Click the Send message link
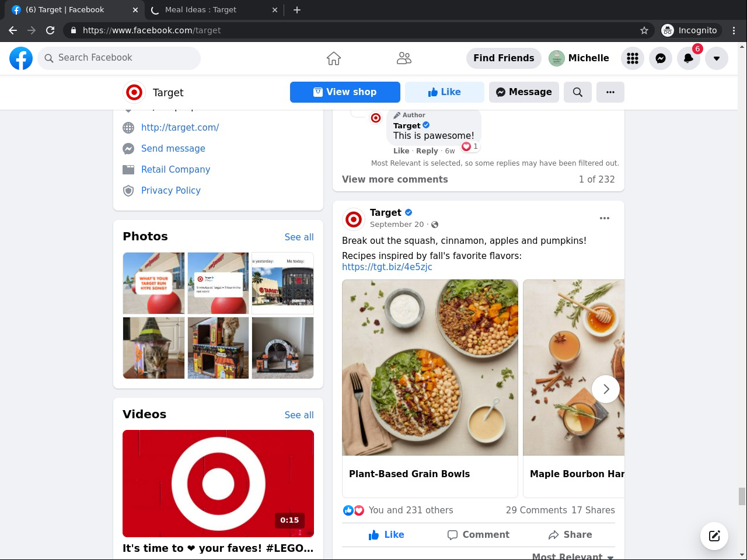Viewport: 747px width, 560px height. (x=173, y=149)
